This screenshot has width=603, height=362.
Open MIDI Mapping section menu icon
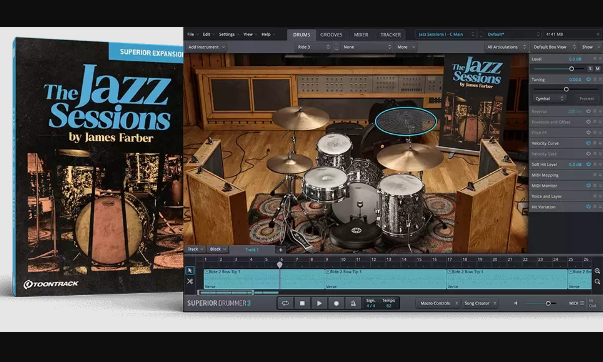(x=595, y=175)
